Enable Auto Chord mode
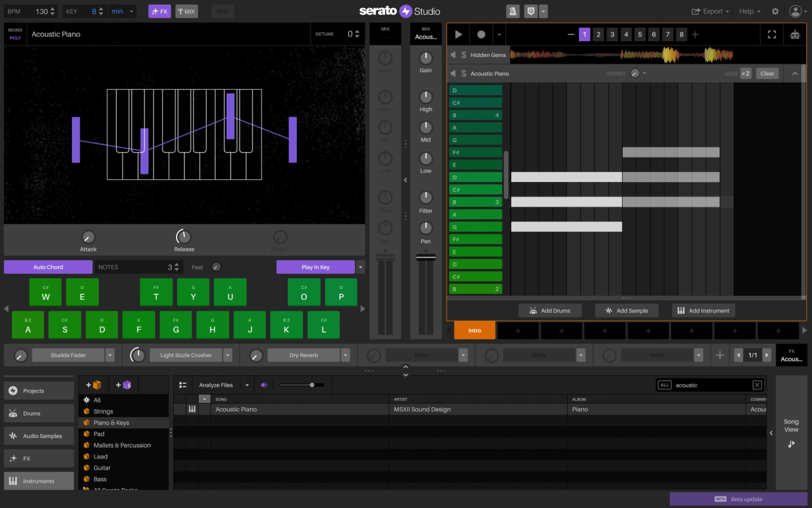The height and width of the screenshot is (508, 812). 48,267
